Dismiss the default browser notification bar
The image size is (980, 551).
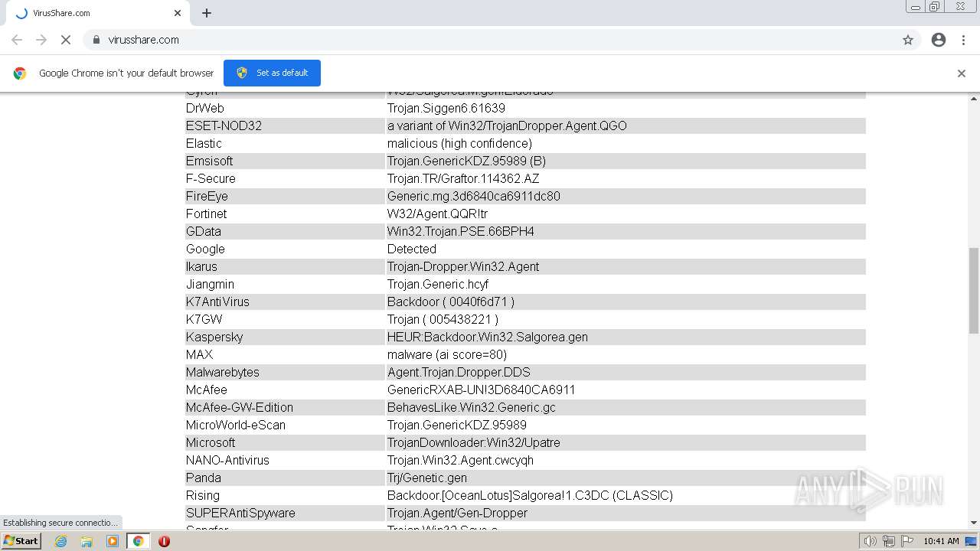coord(962,73)
